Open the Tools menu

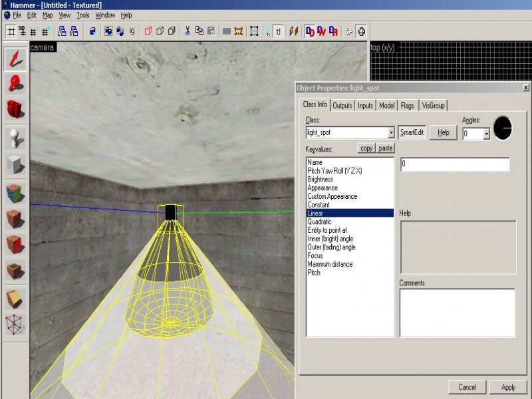tap(82, 15)
